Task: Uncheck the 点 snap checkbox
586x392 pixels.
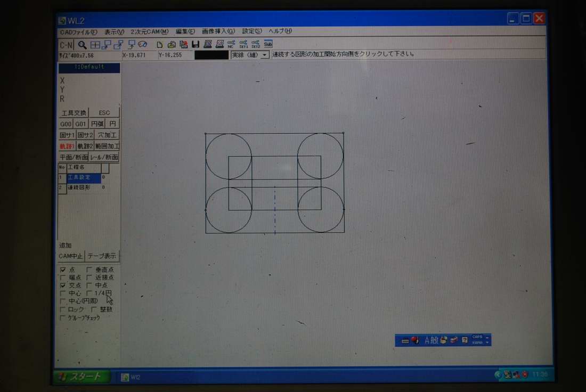Action: tap(63, 269)
